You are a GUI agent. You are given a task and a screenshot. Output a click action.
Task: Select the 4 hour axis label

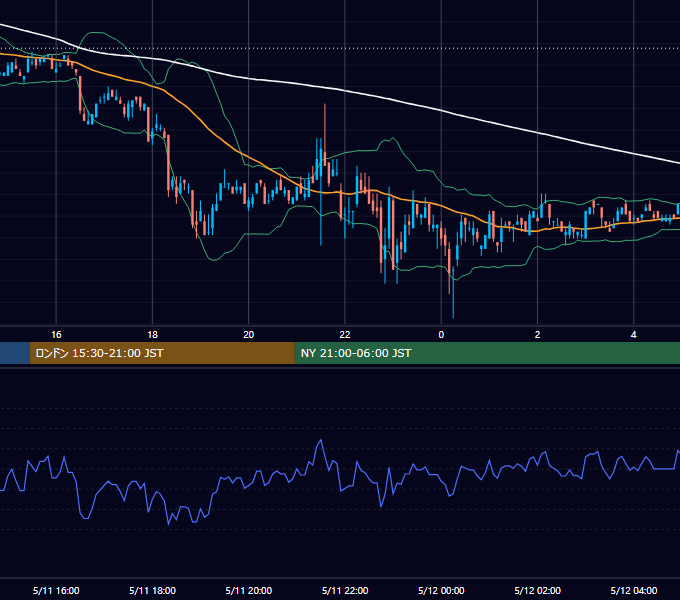(634, 335)
